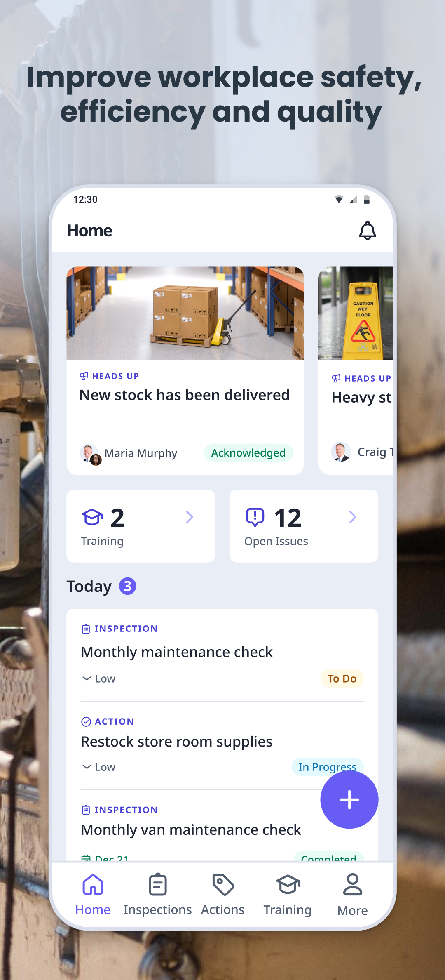
Task: Expand Low priority on Monthly maintenance check
Action: [x=98, y=678]
